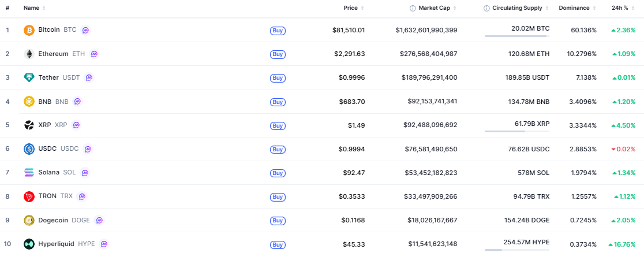Image resolution: width=644 pixels, height=253 pixels.
Task: Open the purple chart badge beside Dogecoin DOGE
Action: point(99,220)
